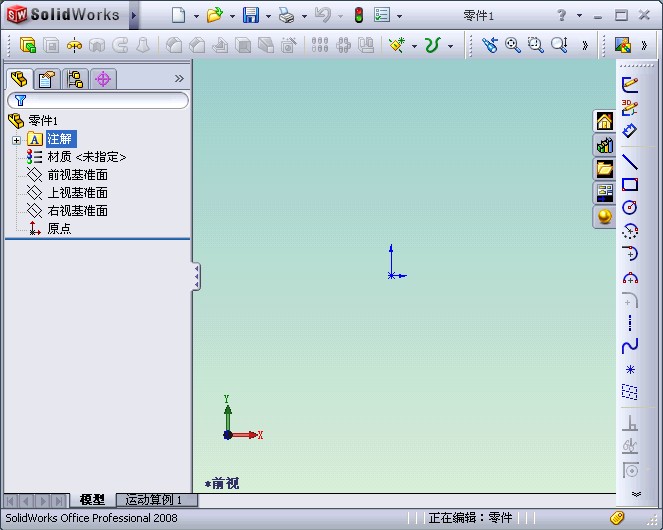This screenshot has width=663, height=530.
Task: Expand the manager tabs overflow chevron
Action: coord(179,79)
